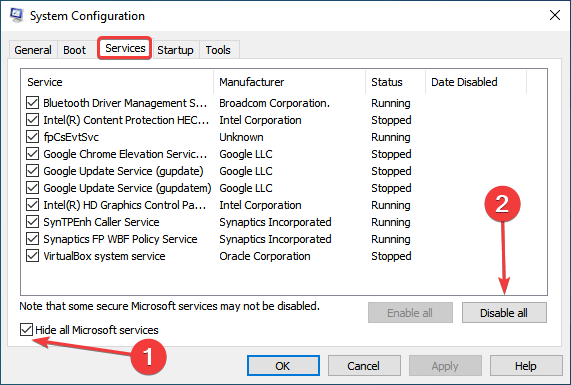Screen dimensions: 571x385
Task: Toggle Google Chrome Elevation Service checkbox
Action: point(32,154)
